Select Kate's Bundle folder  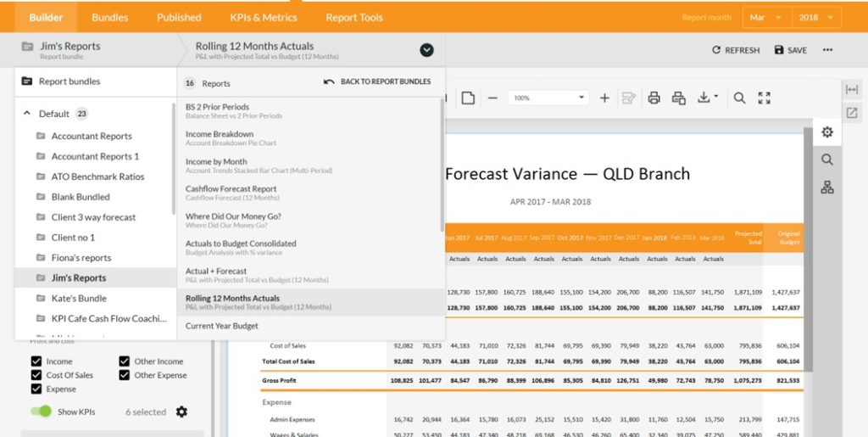pos(95,298)
